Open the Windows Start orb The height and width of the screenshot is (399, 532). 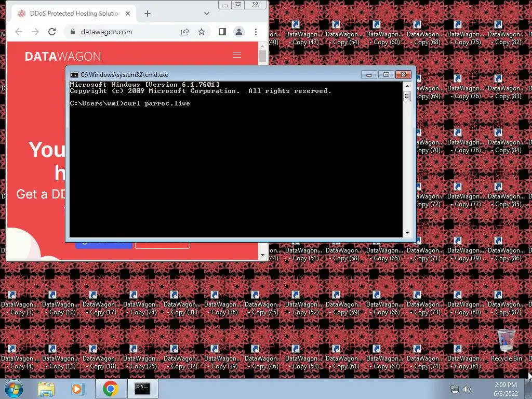[14, 389]
